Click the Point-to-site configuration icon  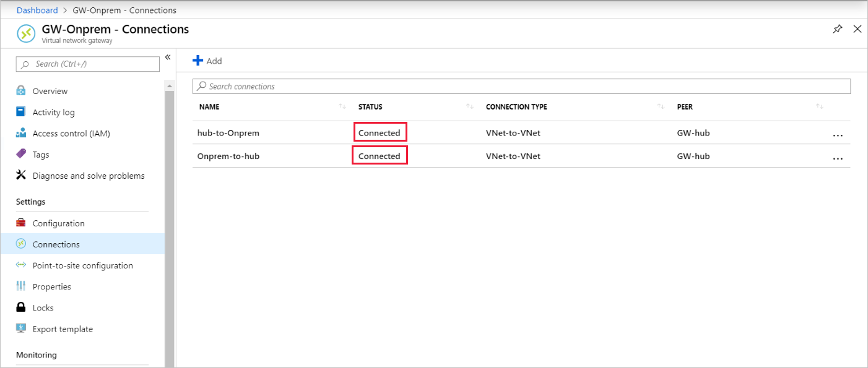point(21,265)
